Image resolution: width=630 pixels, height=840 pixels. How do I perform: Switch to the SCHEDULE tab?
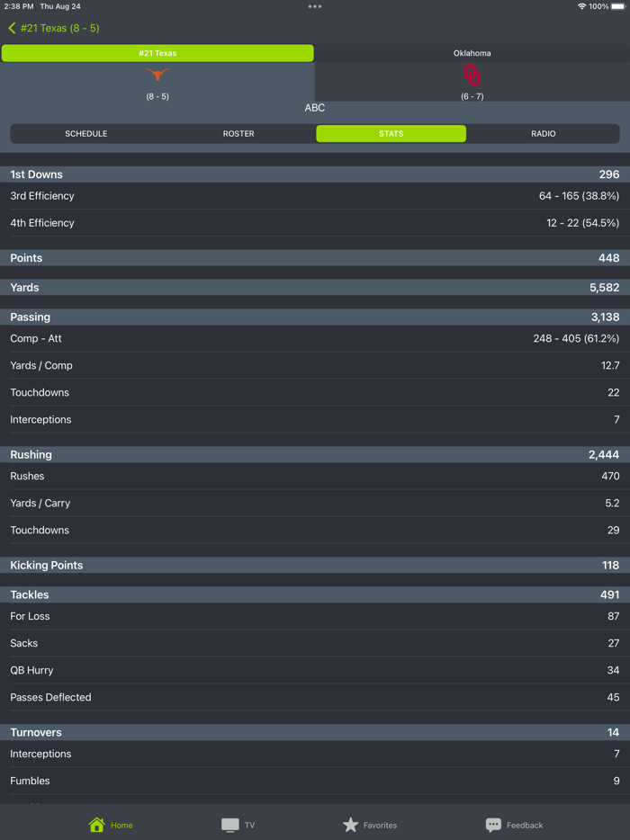(x=86, y=133)
